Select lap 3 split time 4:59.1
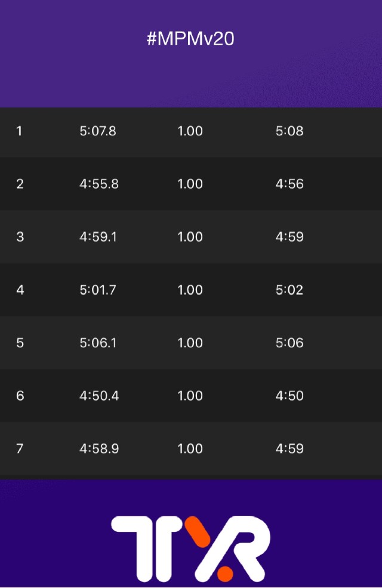 coord(98,237)
